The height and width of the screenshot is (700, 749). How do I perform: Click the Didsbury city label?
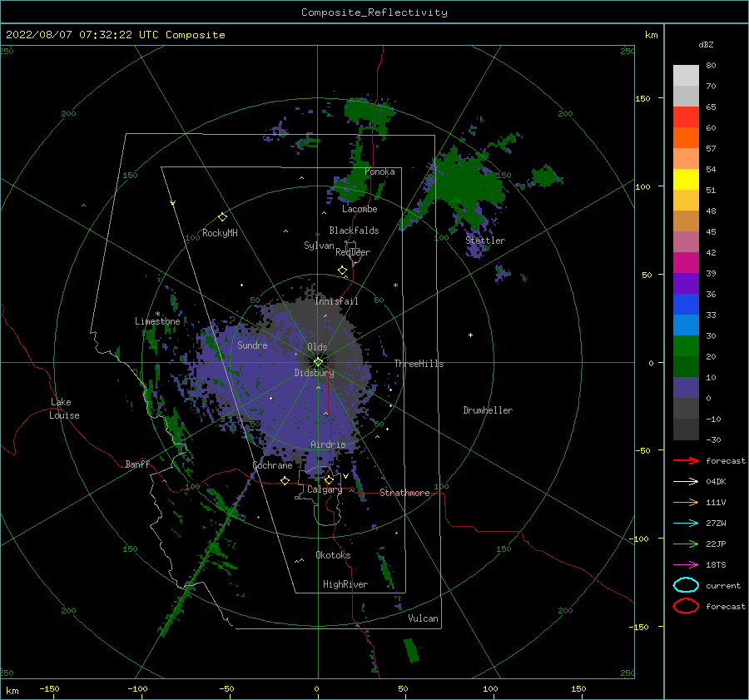tap(314, 373)
